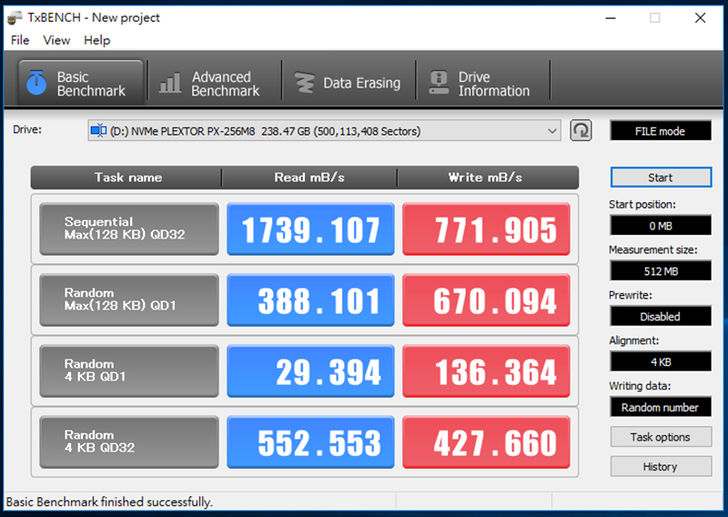Open the View menu
The width and height of the screenshot is (728, 517).
57,40
